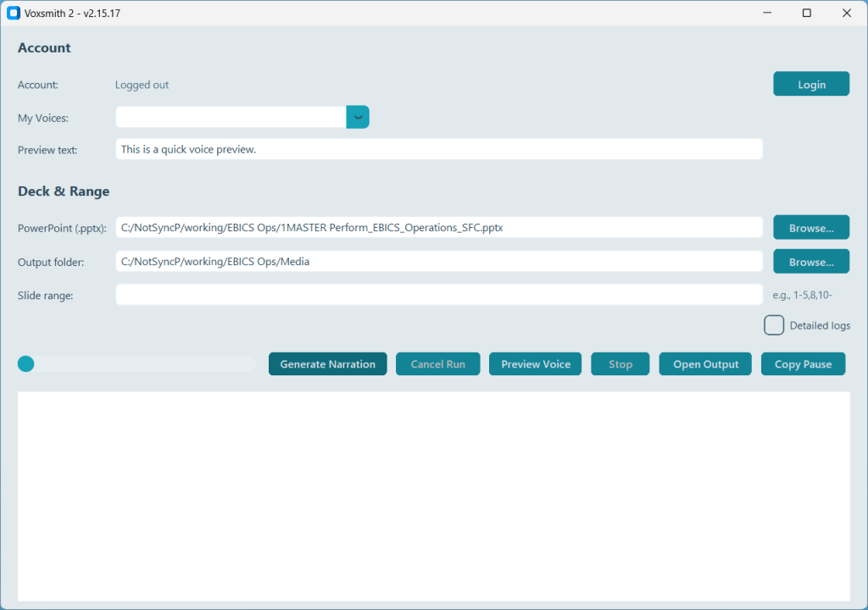868x610 pixels.
Task: Close the Voxsmith window
Action: click(847, 13)
